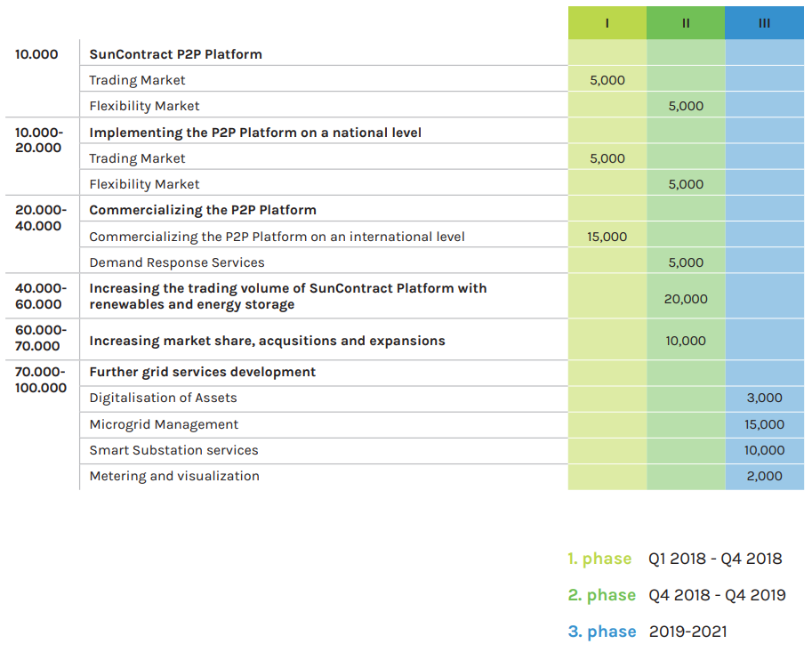Select the '70.000-100.000' budget range label
This screenshot has width=812, height=652.
pos(41,380)
